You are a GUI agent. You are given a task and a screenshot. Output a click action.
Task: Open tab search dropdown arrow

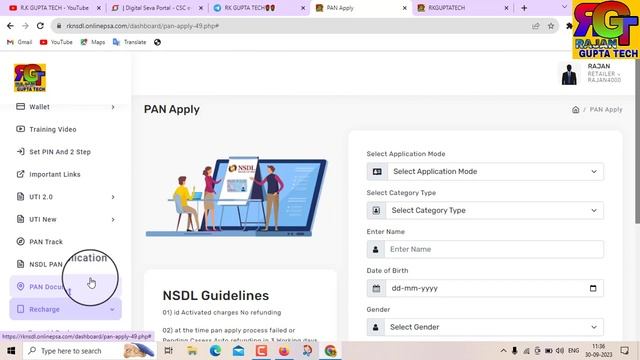[564, 7]
